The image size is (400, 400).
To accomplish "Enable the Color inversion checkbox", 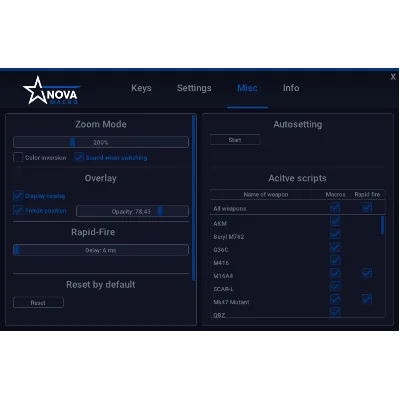I will click(18, 157).
